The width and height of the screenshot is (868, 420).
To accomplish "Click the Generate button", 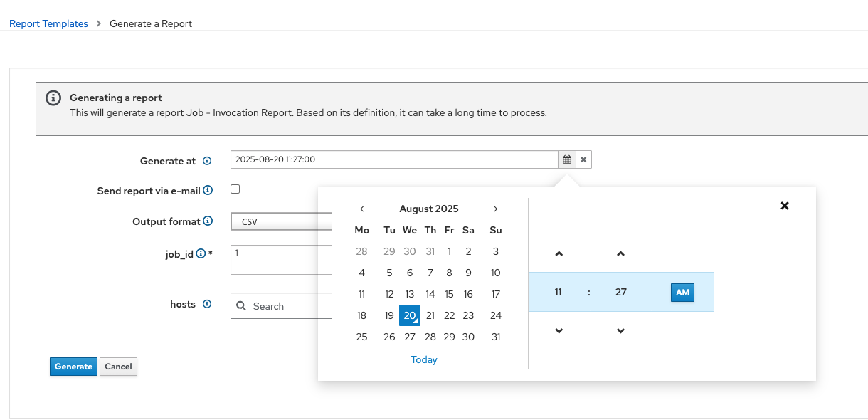I will (73, 367).
